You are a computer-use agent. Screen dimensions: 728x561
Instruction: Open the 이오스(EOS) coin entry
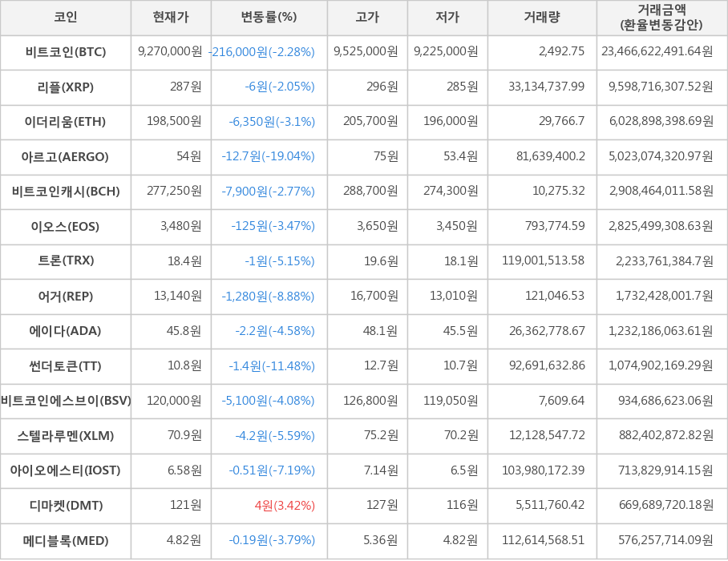[66, 226]
